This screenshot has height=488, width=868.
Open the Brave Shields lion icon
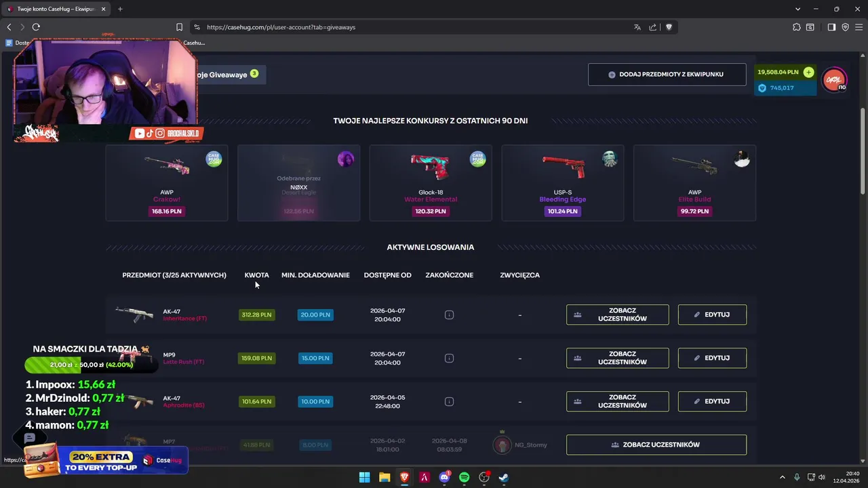[669, 27]
